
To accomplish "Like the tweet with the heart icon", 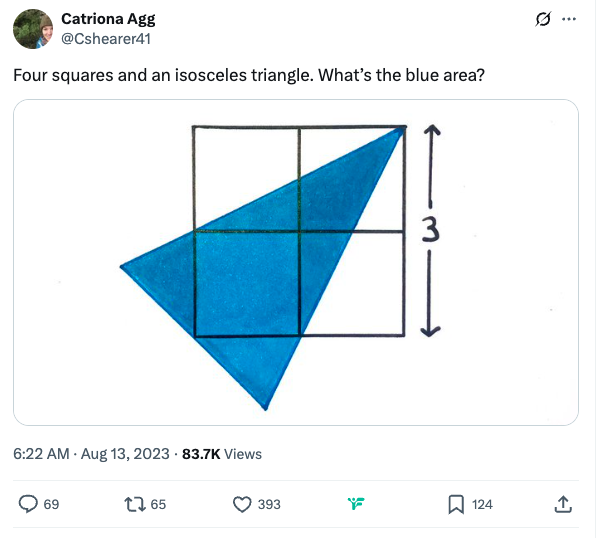I will 242,504.
